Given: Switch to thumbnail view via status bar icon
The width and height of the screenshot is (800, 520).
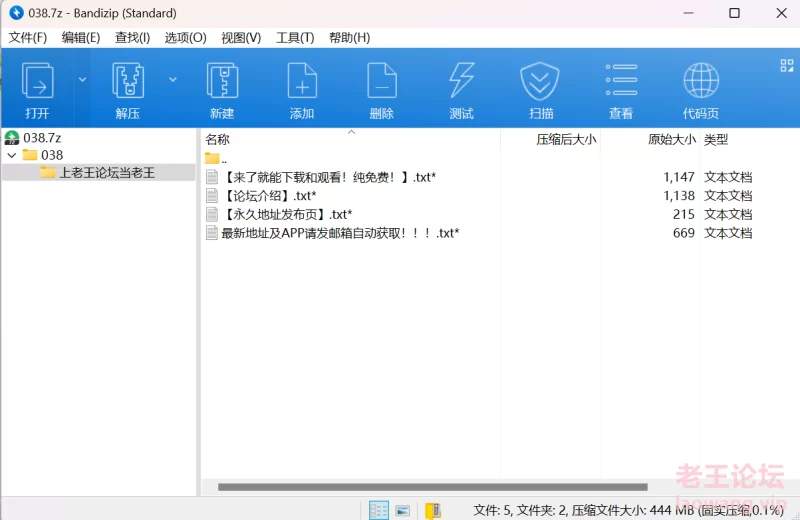Looking at the screenshot, I should 403,510.
